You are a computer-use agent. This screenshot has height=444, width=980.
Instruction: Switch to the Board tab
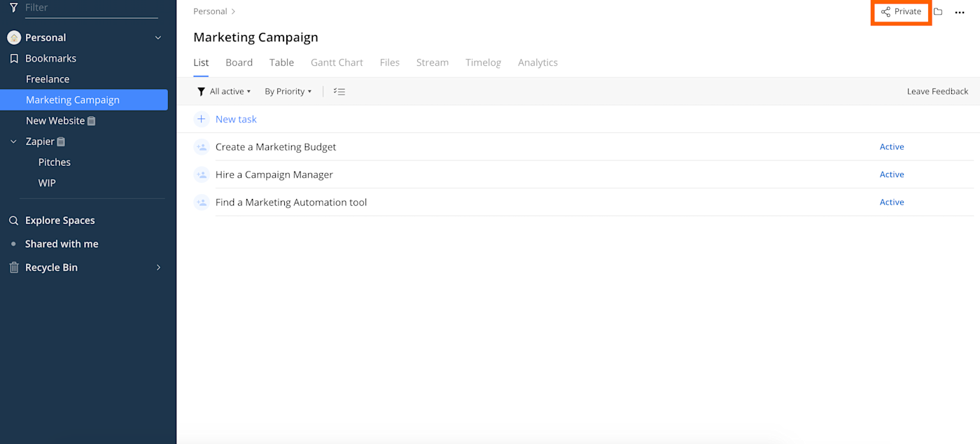(239, 62)
